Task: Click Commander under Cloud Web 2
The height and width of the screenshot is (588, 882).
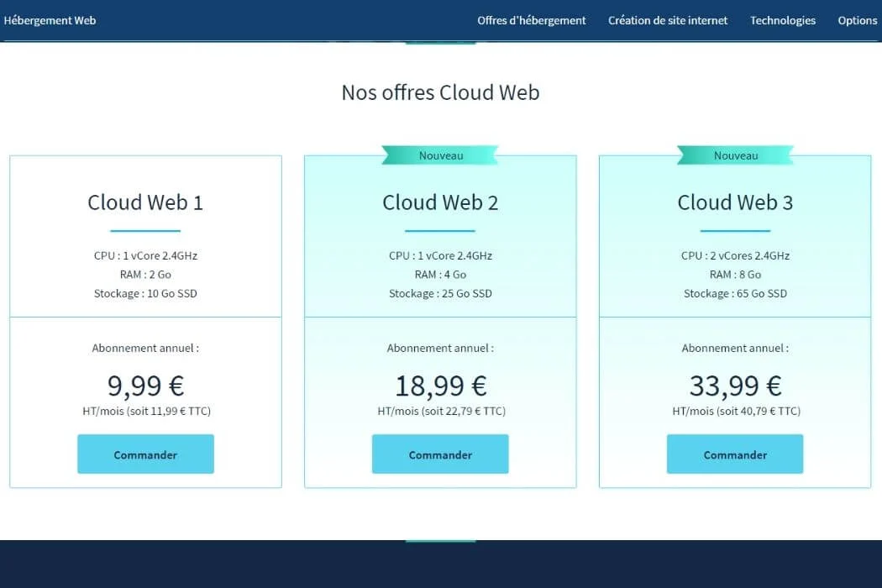Action: pos(440,454)
